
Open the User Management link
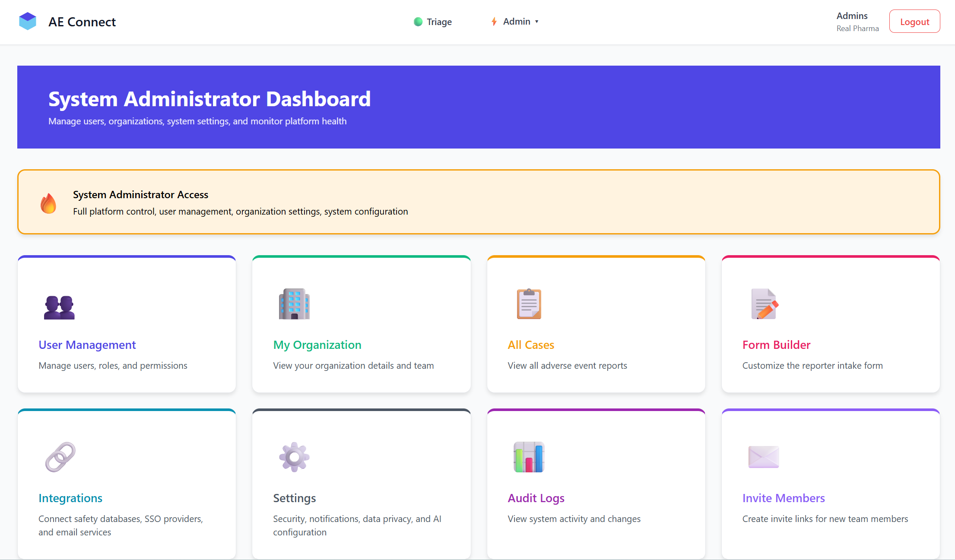(x=87, y=345)
